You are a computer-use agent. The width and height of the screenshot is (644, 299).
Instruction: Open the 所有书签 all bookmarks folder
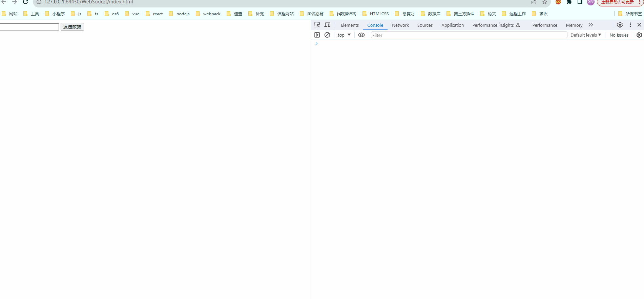point(630,14)
